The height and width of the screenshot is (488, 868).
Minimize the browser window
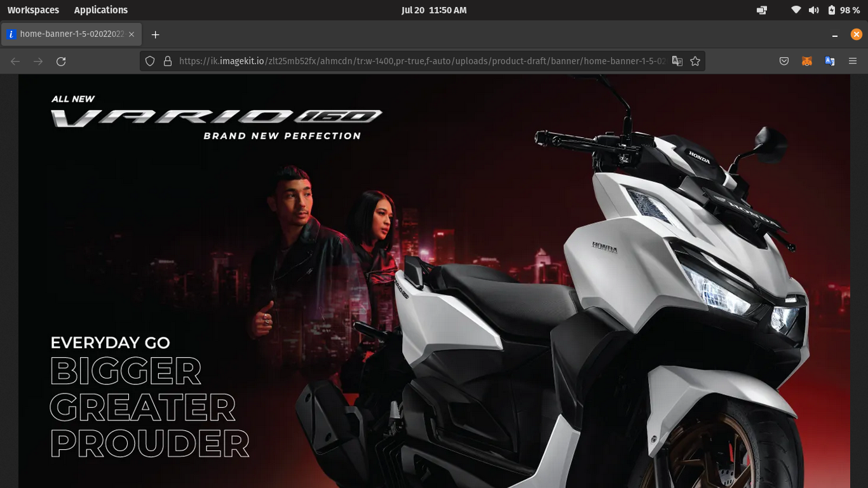pyautogui.click(x=835, y=35)
